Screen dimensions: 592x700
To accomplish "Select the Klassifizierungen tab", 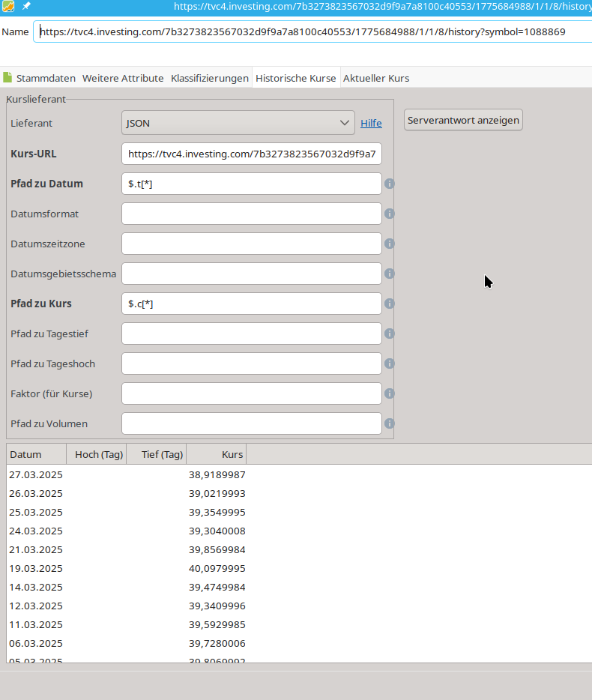I will (210, 78).
